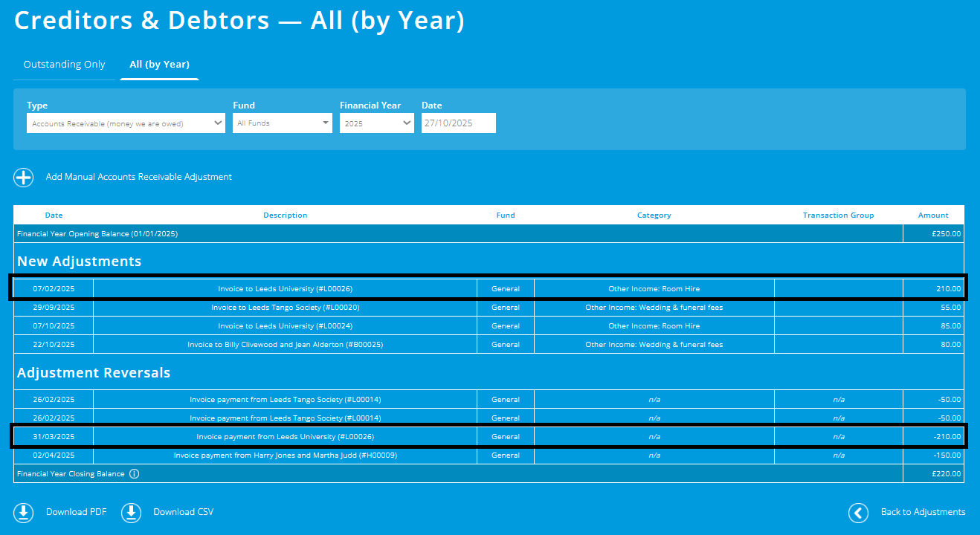Click the Download PDF download icon
This screenshot has height=535, width=980.
click(23, 513)
